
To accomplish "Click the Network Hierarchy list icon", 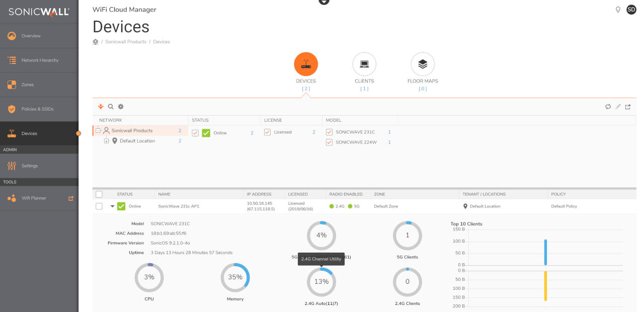I will point(12,60).
